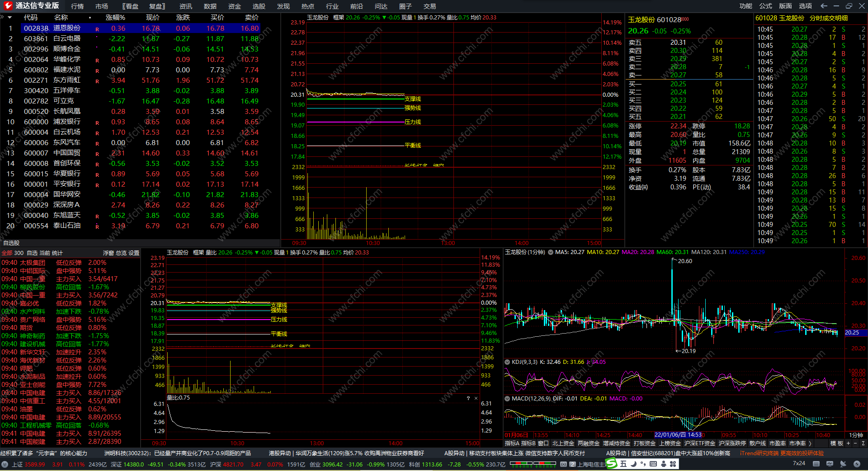Click the round icon left of 上证
The width and height of the screenshot is (868, 471).
coord(5,464)
